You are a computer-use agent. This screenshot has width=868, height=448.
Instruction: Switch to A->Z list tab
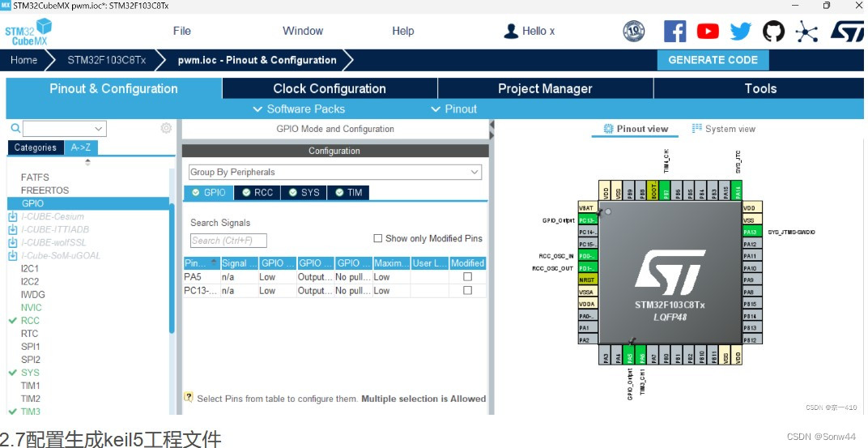81,147
